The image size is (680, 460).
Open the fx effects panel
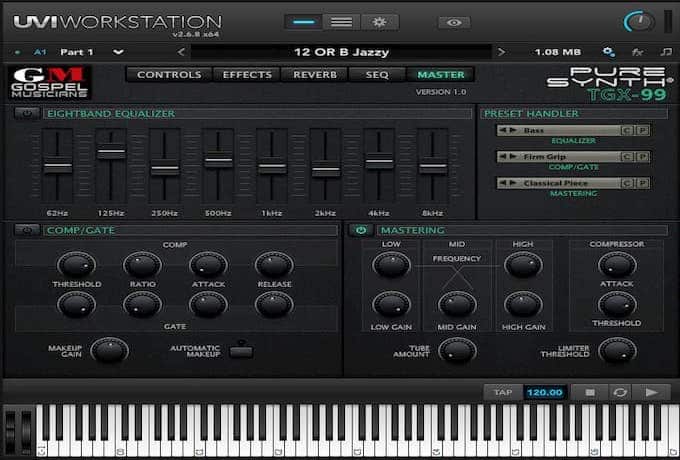click(637, 52)
